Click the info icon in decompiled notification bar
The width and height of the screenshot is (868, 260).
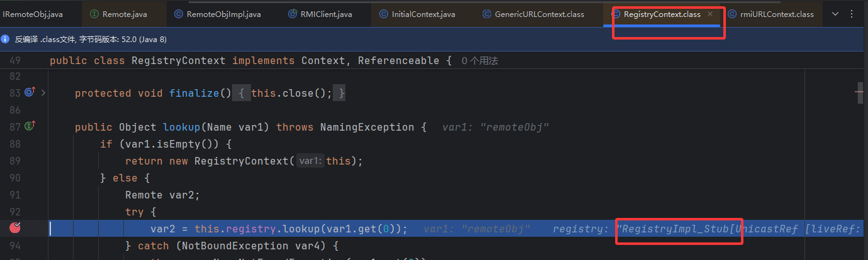(6, 39)
